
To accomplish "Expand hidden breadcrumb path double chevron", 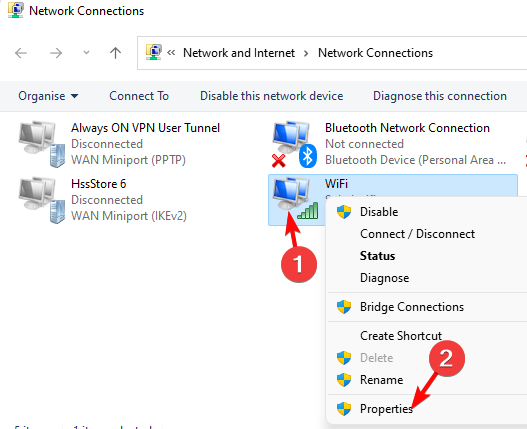I will tap(171, 52).
